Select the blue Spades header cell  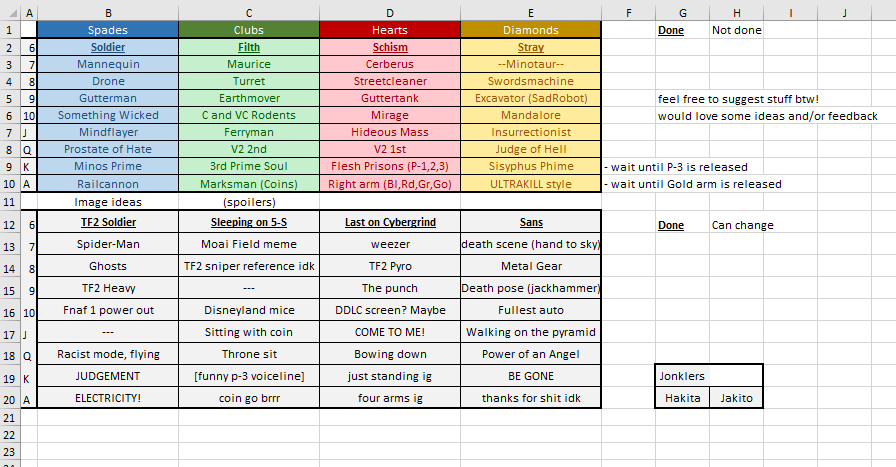108,30
